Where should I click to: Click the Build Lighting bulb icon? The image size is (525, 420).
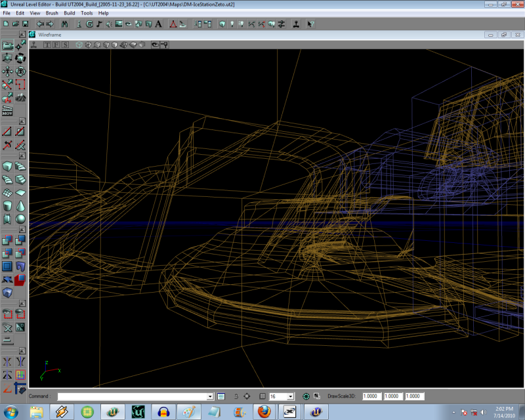232,24
